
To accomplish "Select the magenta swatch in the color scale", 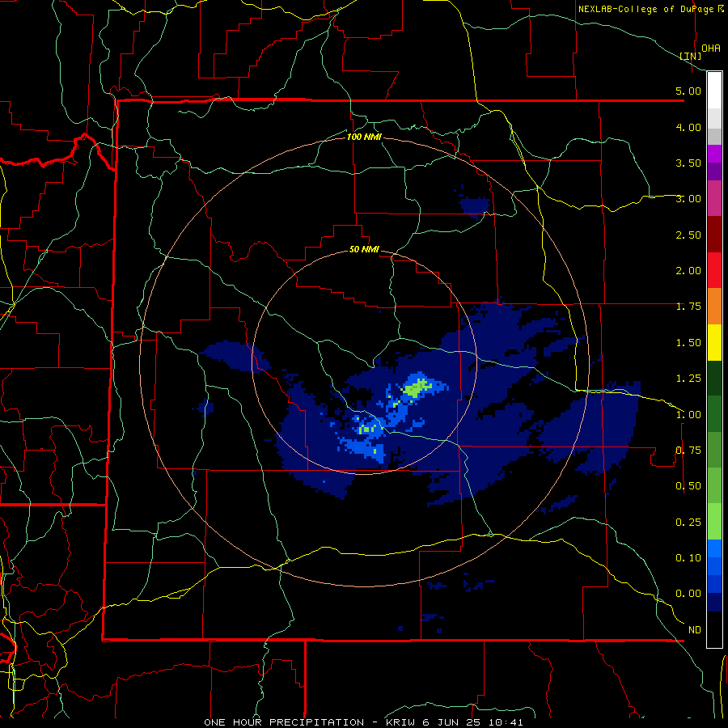I will click(x=714, y=154).
